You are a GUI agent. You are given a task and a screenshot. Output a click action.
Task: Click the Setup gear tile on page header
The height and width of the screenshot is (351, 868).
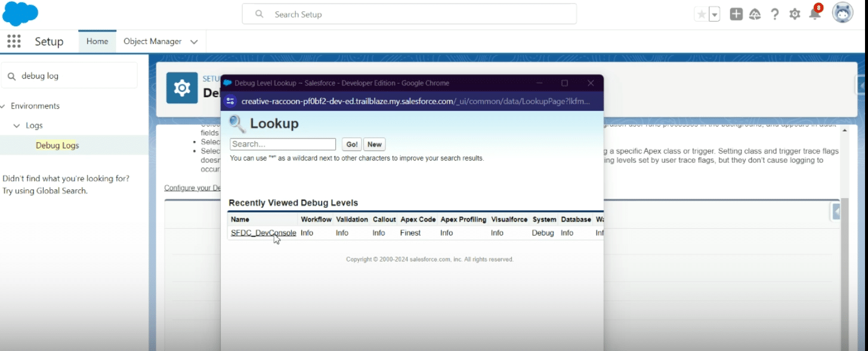[x=182, y=88]
